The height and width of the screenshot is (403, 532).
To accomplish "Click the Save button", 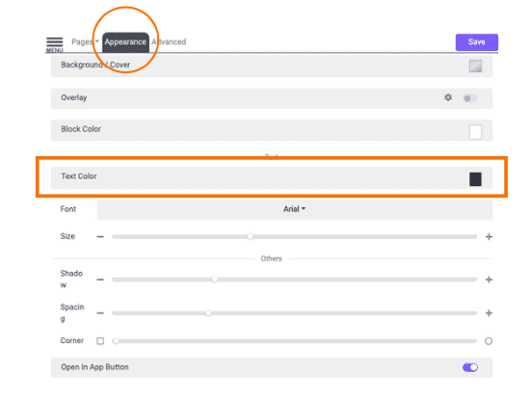I will click(x=477, y=42).
